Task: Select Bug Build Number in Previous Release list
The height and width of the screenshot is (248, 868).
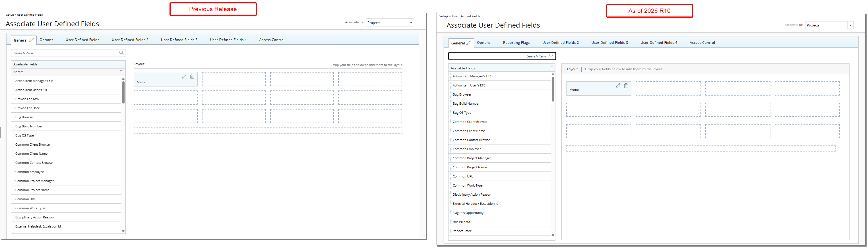Action: coord(67,126)
